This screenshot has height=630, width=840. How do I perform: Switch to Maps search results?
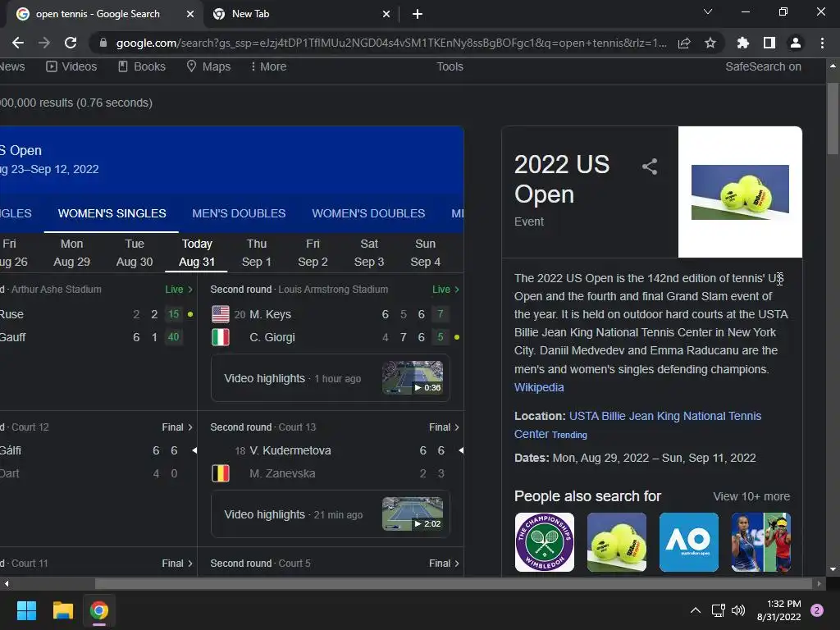pyautogui.click(x=208, y=66)
